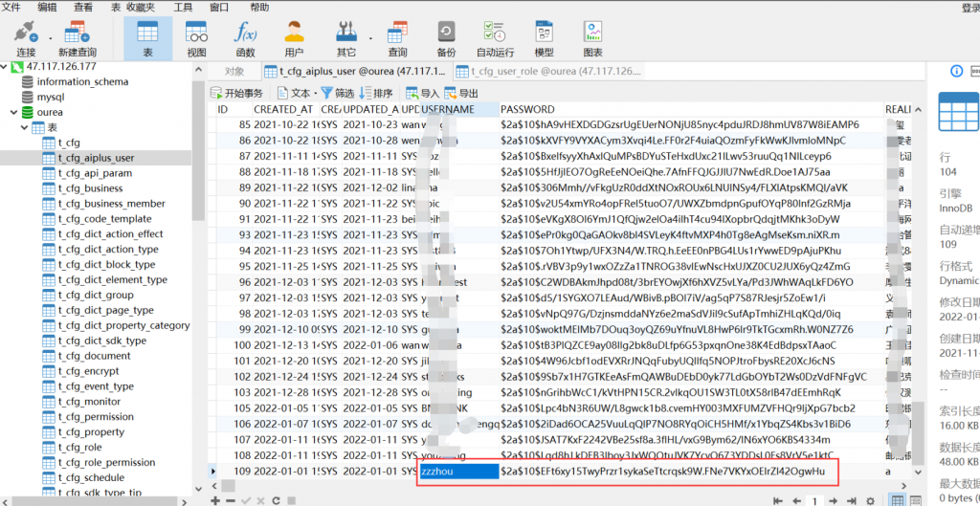Screen dimensions: 980x506
Task: Click the info icon in right panel
Action: 956,71
